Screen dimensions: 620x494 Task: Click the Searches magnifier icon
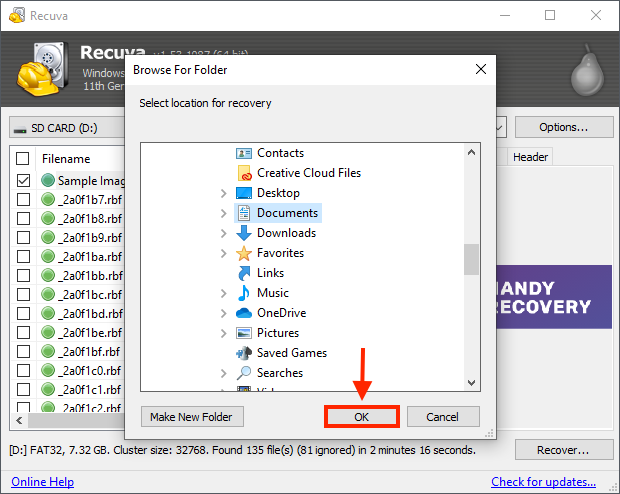pyautogui.click(x=244, y=373)
